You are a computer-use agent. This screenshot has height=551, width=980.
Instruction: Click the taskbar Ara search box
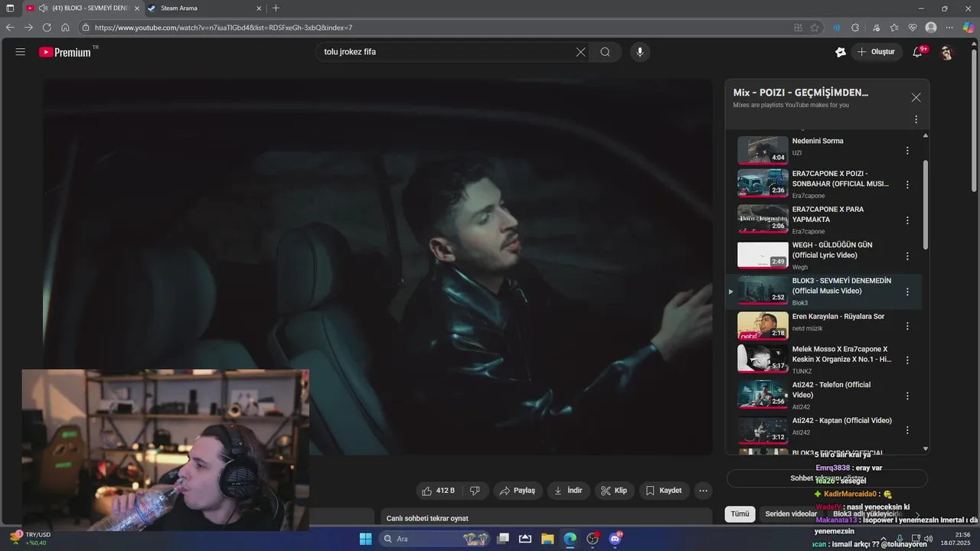(434, 539)
